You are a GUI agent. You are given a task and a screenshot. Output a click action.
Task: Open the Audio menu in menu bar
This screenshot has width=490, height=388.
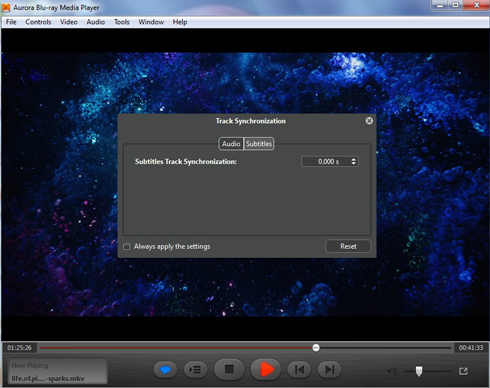click(x=96, y=22)
